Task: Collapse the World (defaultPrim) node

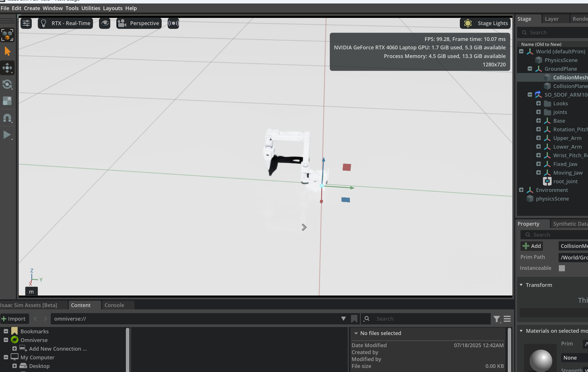Action: point(521,51)
